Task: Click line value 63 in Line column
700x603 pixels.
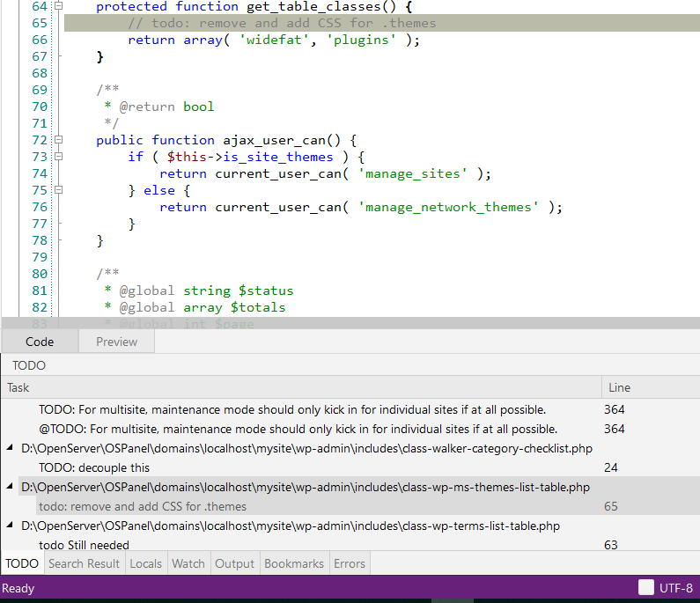Action: pyautogui.click(x=611, y=545)
